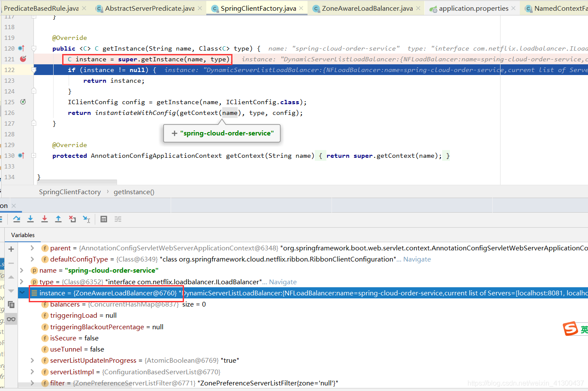This screenshot has height=391, width=588.
Task: Select the Variables tab
Action: (x=23, y=235)
